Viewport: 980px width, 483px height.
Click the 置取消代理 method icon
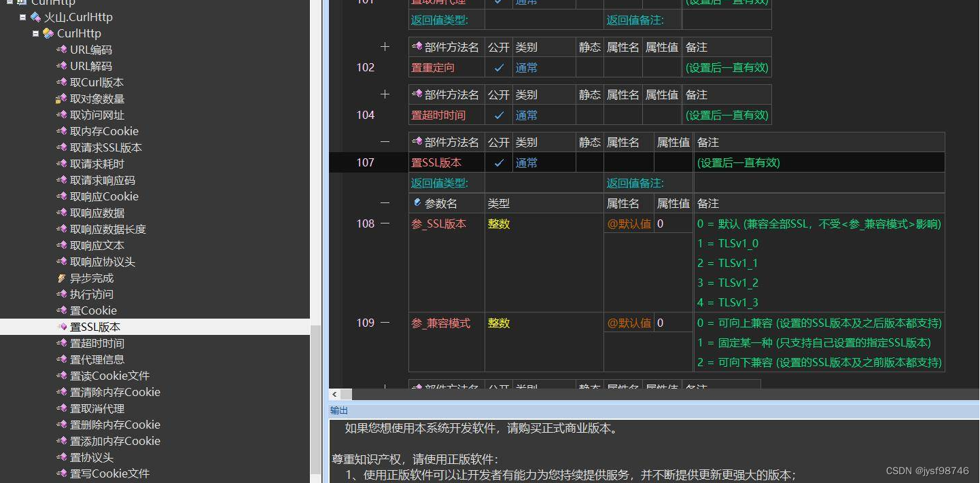(x=61, y=408)
